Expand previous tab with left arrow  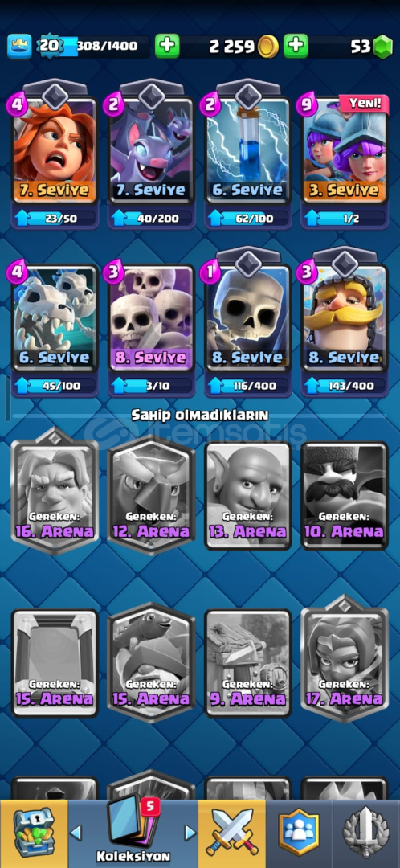click(x=76, y=832)
